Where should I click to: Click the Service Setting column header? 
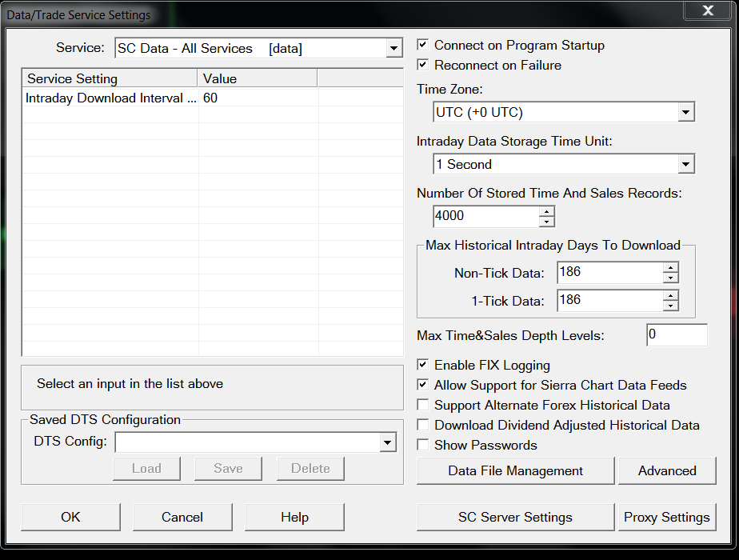(x=110, y=78)
